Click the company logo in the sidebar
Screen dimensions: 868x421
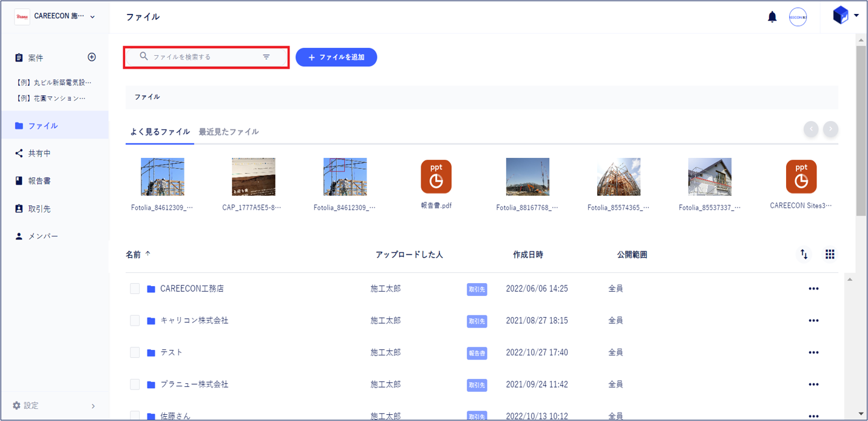pyautogui.click(x=22, y=16)
